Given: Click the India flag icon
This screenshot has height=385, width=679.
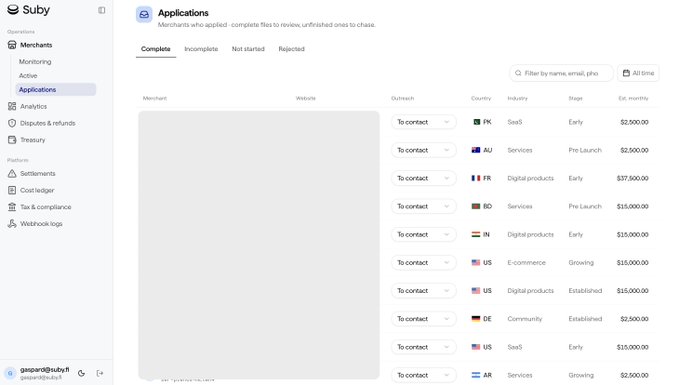Looking at the screenshot, I should click(476, 234).
